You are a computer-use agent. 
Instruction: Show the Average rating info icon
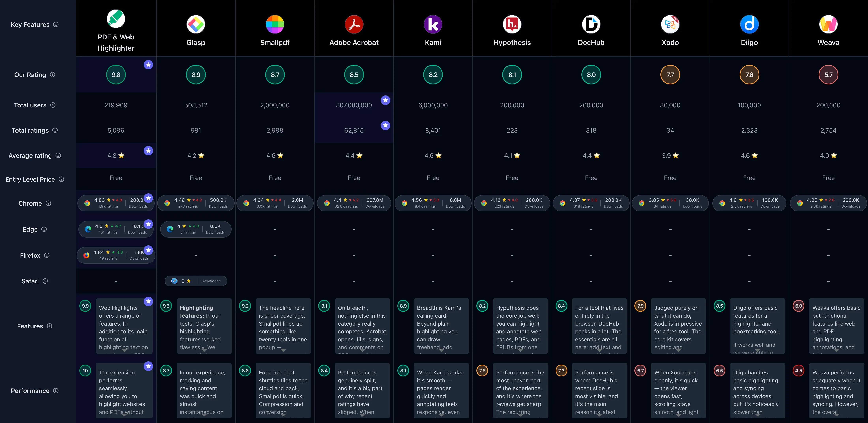(x=58, y=155)
